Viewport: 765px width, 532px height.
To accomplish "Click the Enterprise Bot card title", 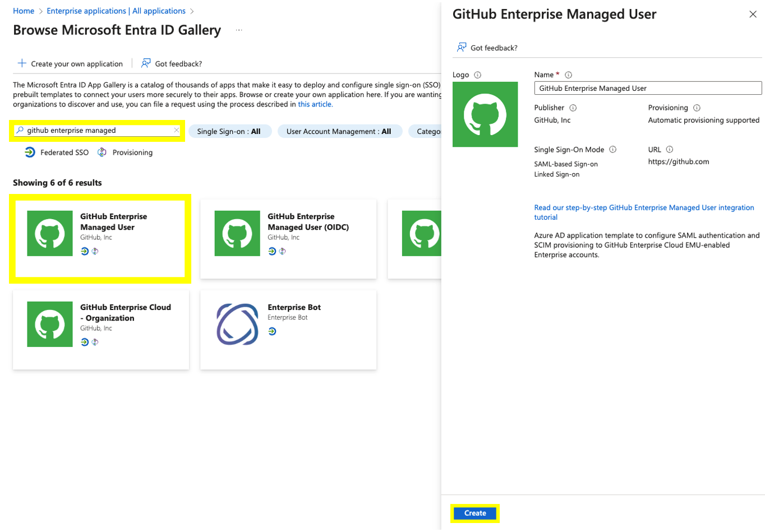I will (294, 307).
